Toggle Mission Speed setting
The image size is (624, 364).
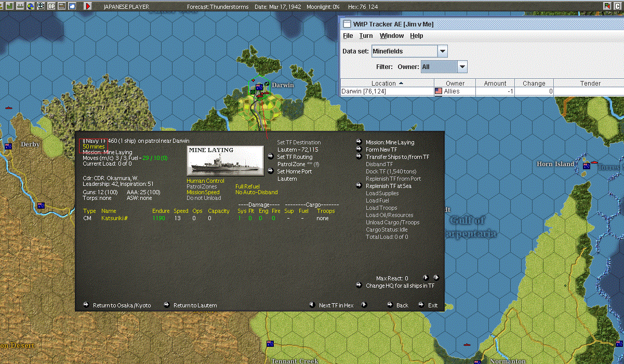tap(203, 192)
